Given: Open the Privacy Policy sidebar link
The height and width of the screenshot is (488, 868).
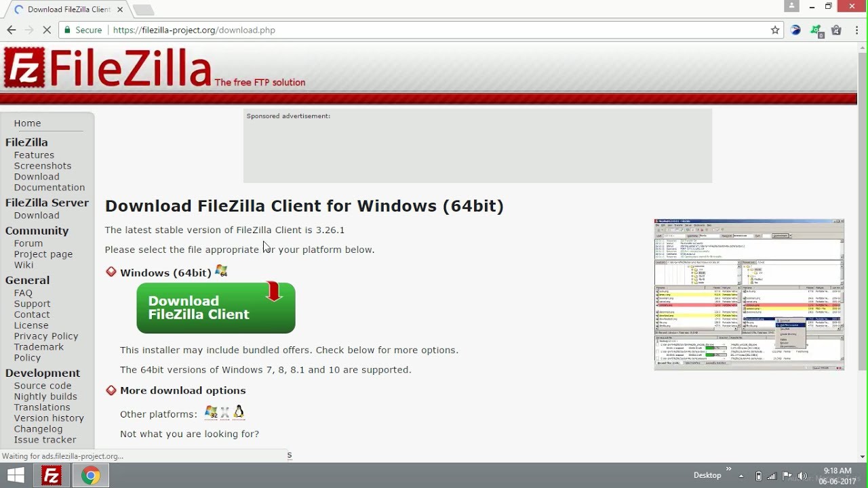Looking at the screenshot, I should coord(46,336).
